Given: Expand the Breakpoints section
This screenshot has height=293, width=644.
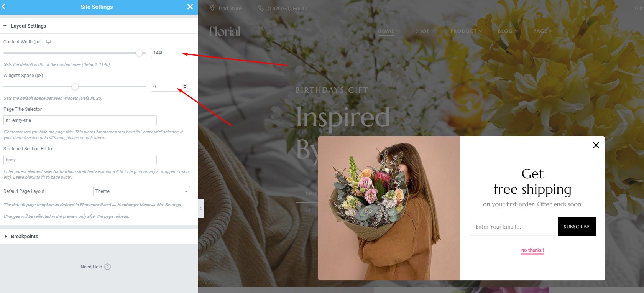Looking at the screenshot, I should 21,236.
